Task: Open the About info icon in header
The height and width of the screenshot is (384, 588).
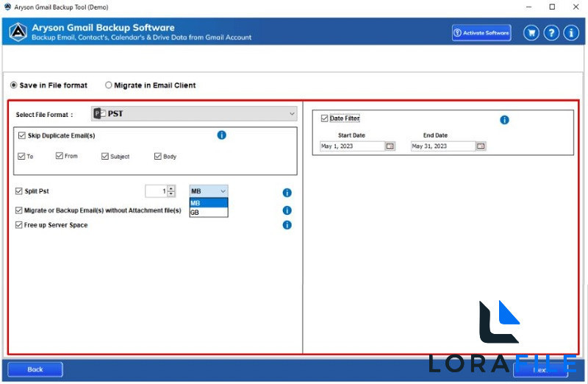Action: [x=571, y=33]
